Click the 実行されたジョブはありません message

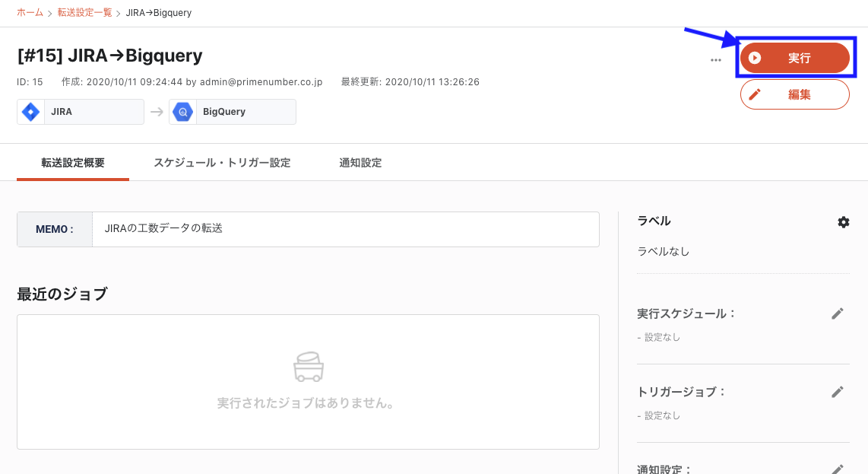pyautogui.click(x=308, y=403)
